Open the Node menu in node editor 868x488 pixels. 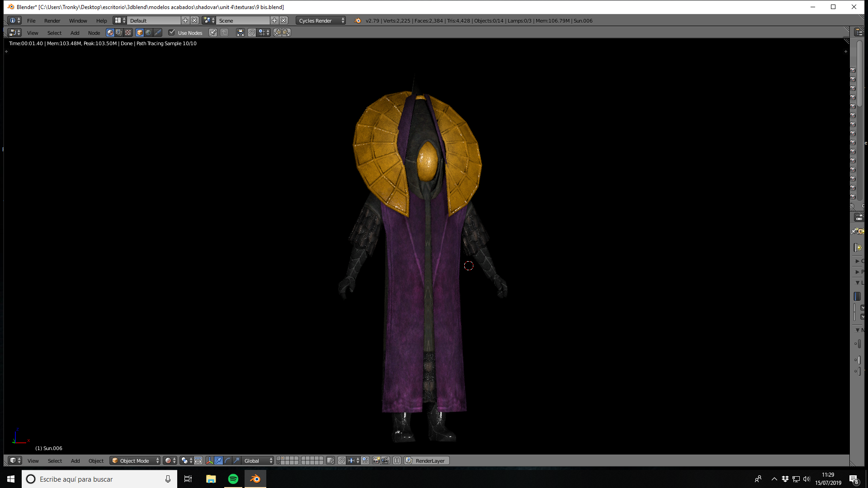[94, 33]
